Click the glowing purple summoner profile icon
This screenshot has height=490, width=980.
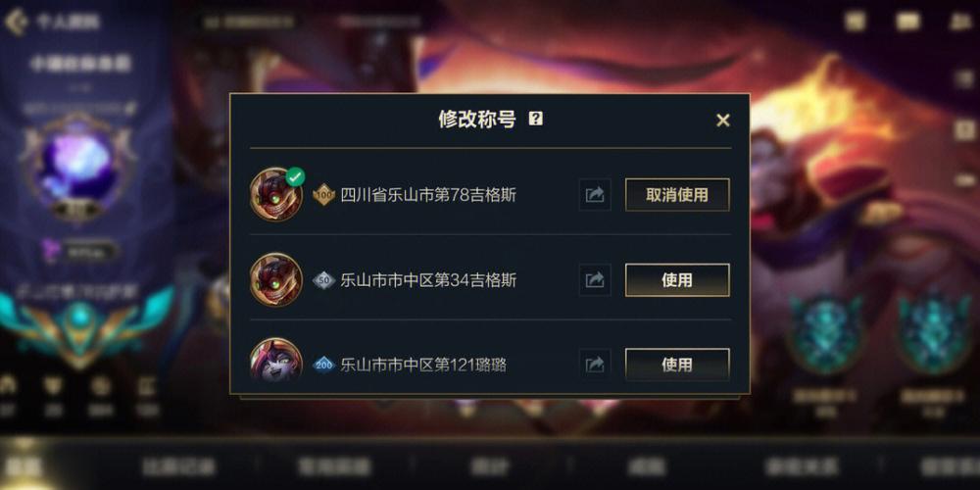[x=79, y=165]
